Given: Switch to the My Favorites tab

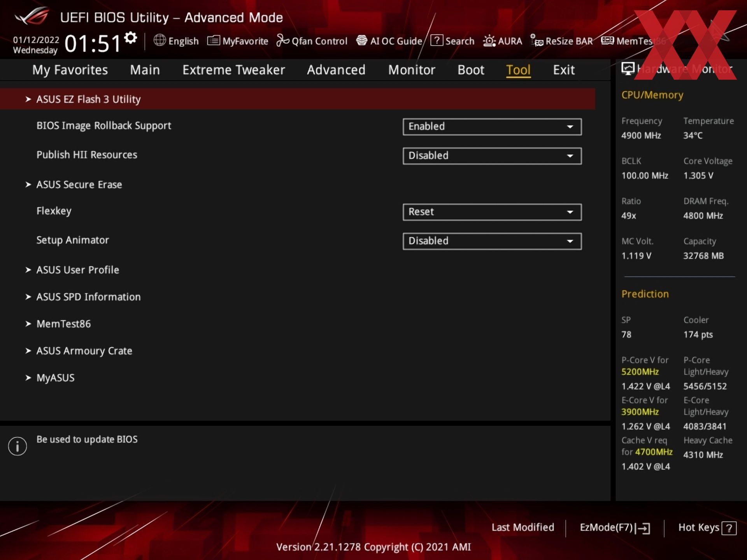Looking at the screenshot, I should (x=70, y=70).
